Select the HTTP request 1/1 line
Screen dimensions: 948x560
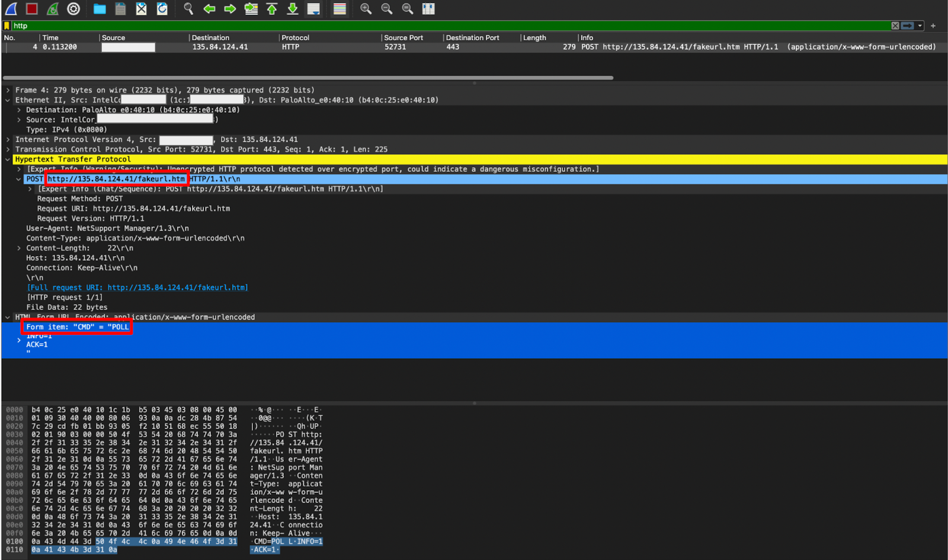tap(65, 297)
